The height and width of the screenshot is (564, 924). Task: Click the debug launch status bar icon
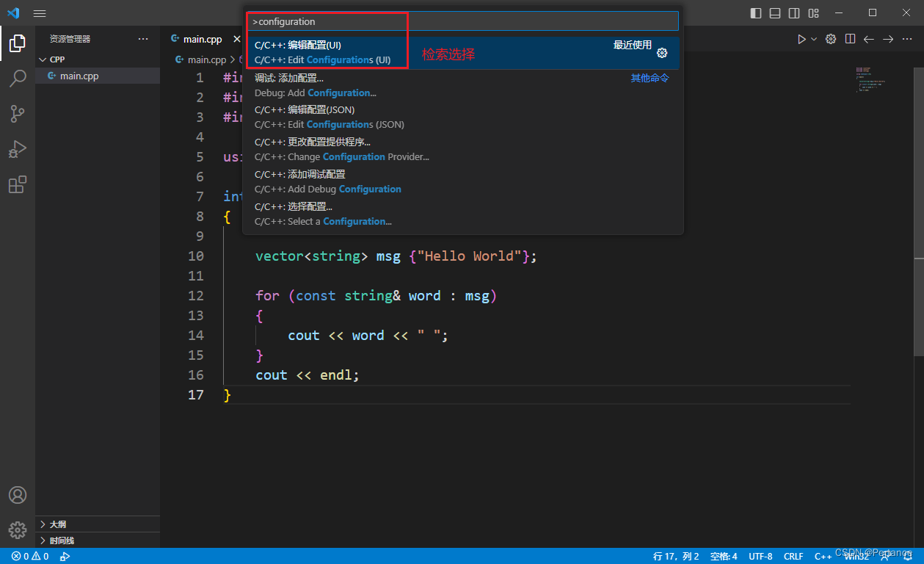point(65,557)
